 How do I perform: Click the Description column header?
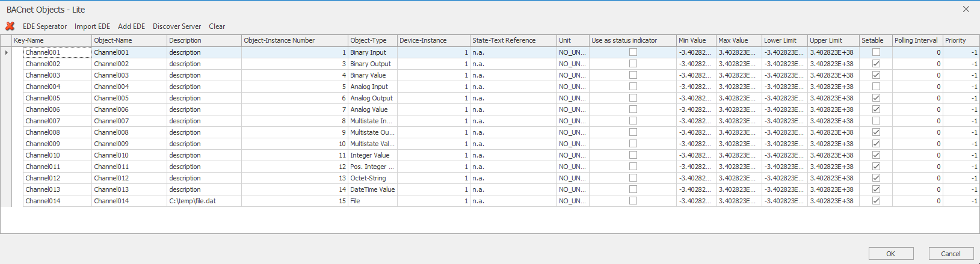(204, 40)
